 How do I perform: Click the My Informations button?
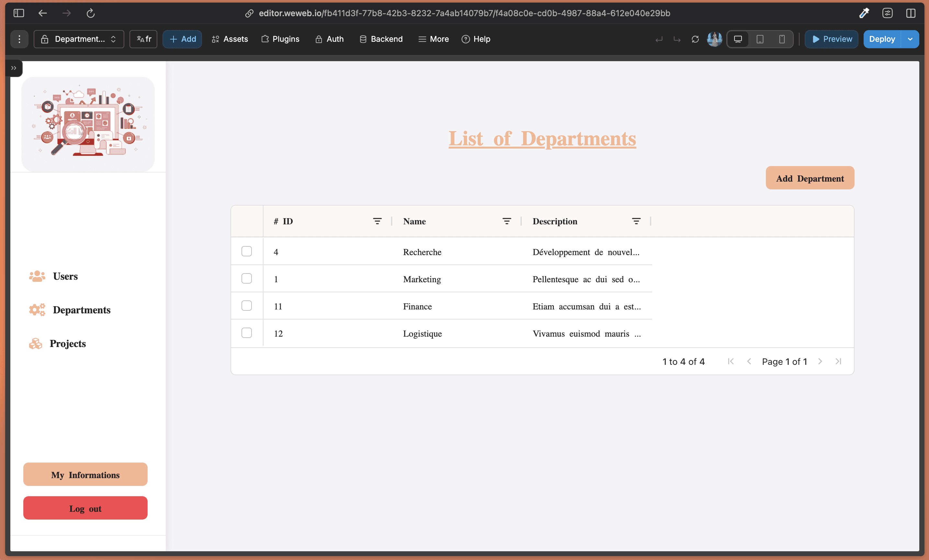click(85, 475)
